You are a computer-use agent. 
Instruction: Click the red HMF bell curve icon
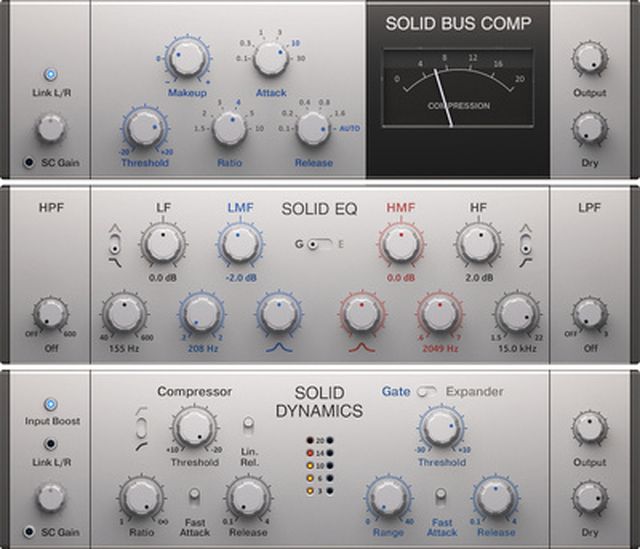pyautogui.click(x=362, y=348)
